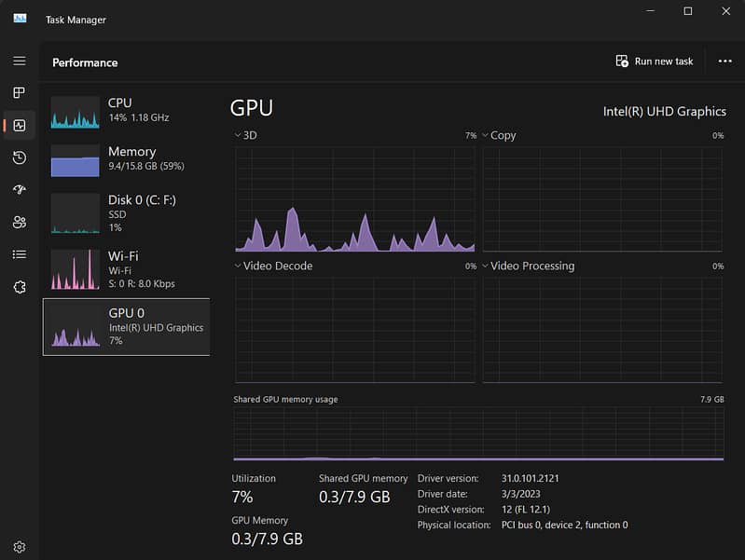
Task: Click the Run new task button
Action: (x=655, y=61)
